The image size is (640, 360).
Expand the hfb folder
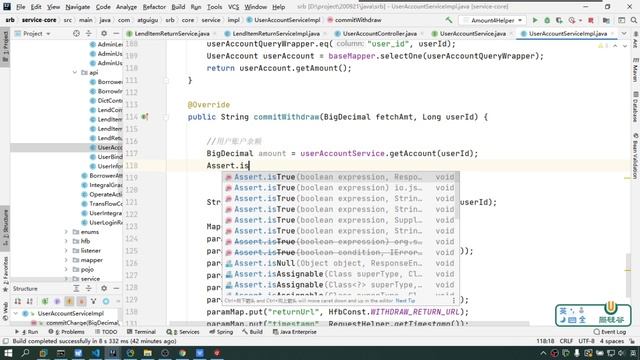66,241
